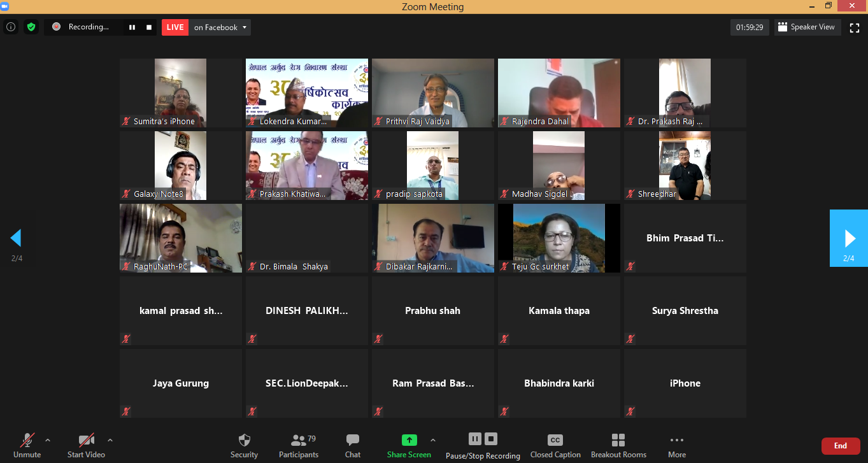868x463 pixels.
Task: Open the More options menu
Action: pos(676,446)
